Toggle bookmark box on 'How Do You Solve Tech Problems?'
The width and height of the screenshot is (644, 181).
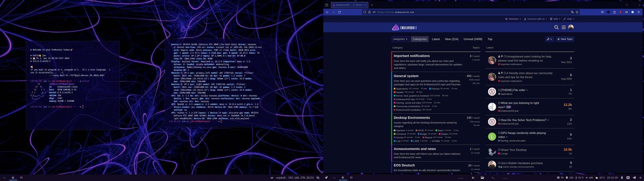tap(499, 120)
